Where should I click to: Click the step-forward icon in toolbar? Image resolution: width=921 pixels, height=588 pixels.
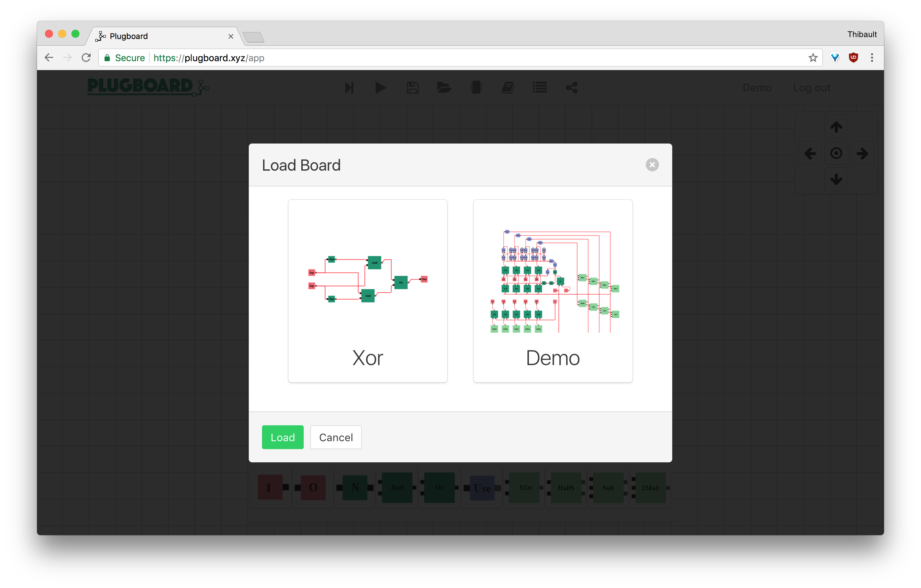pyautogui.click(x=349, y=88)
